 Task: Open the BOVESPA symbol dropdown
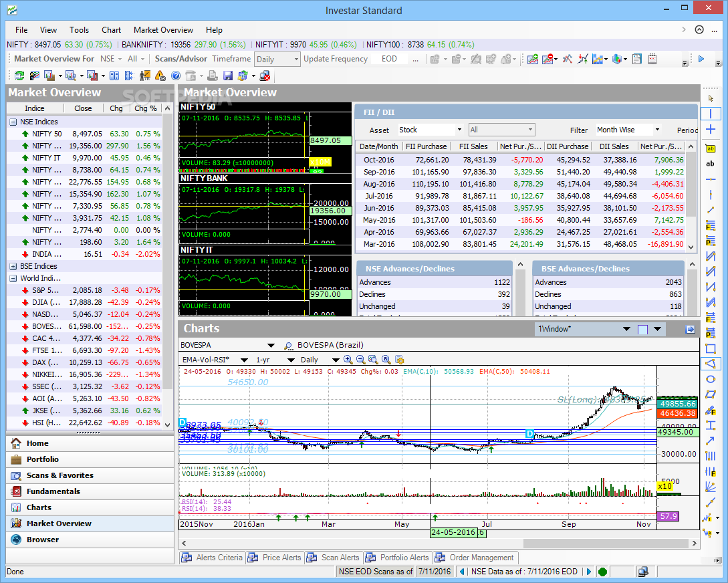[x=271, y=346]
